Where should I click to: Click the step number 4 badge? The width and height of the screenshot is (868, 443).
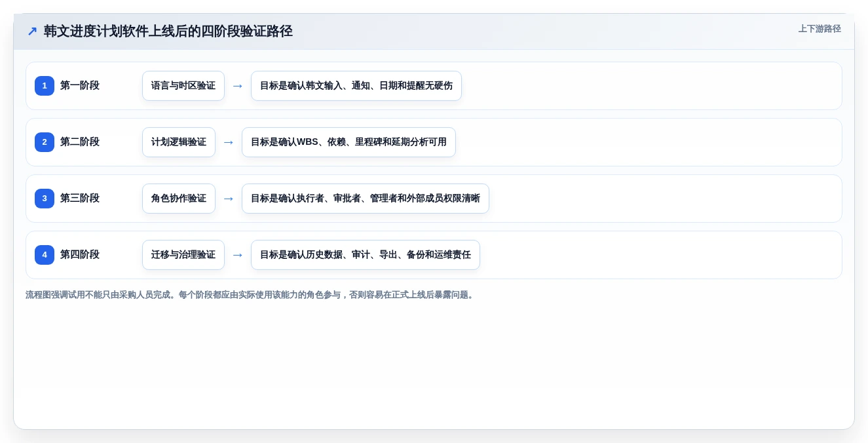click(45, 255)
